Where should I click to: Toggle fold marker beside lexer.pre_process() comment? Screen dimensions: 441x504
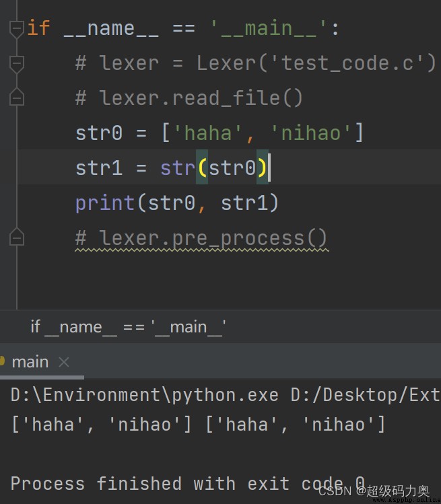(17, 238)
